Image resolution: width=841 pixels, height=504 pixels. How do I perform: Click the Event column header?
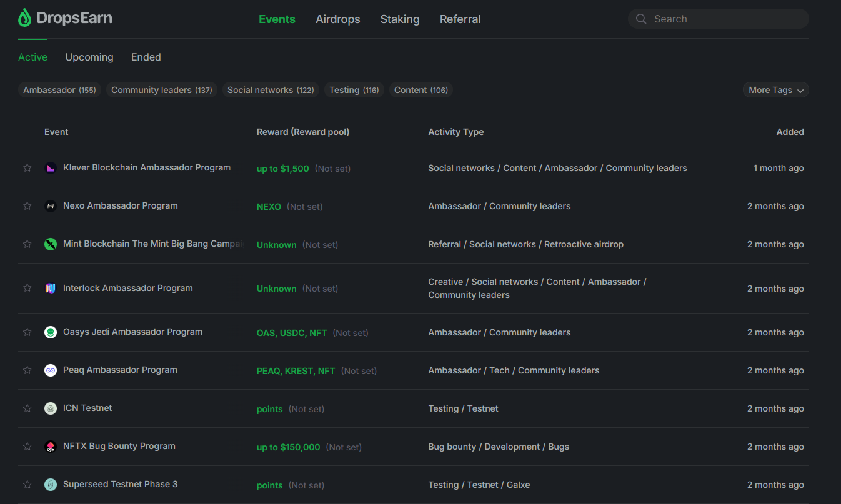tap(56, 132)
